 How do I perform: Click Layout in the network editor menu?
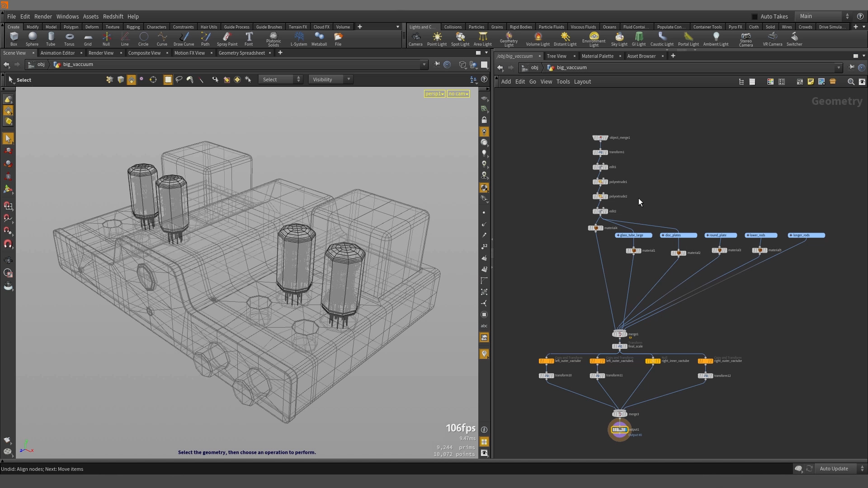[x=582, y=82]
